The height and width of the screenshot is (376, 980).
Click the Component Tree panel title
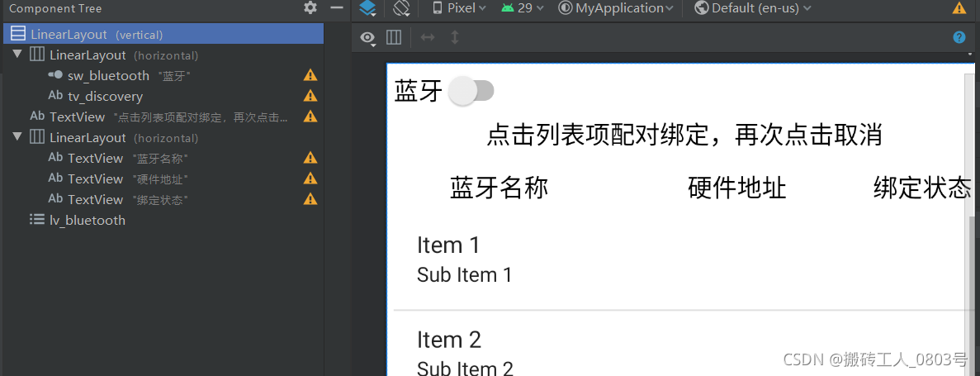click(x=55, y=9)
